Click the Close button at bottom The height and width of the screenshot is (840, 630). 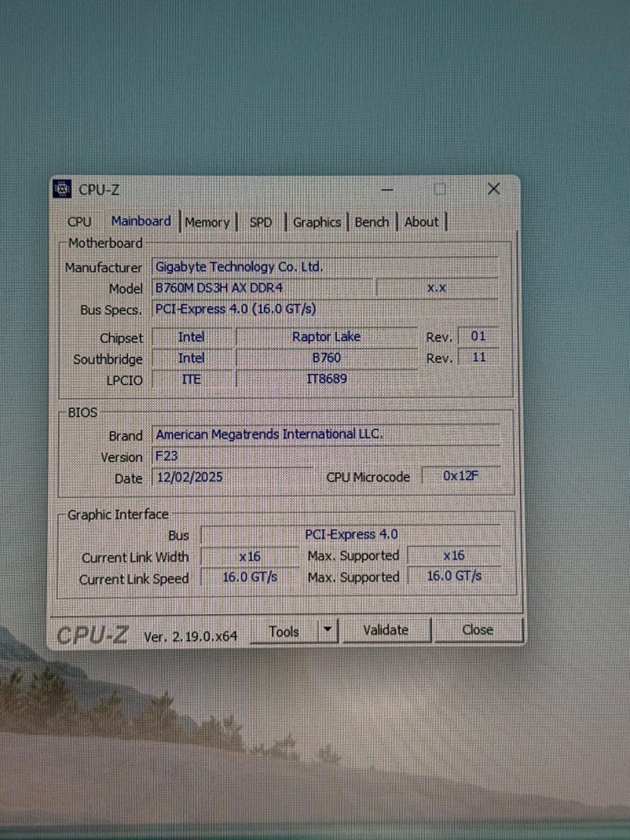(477, 629)
